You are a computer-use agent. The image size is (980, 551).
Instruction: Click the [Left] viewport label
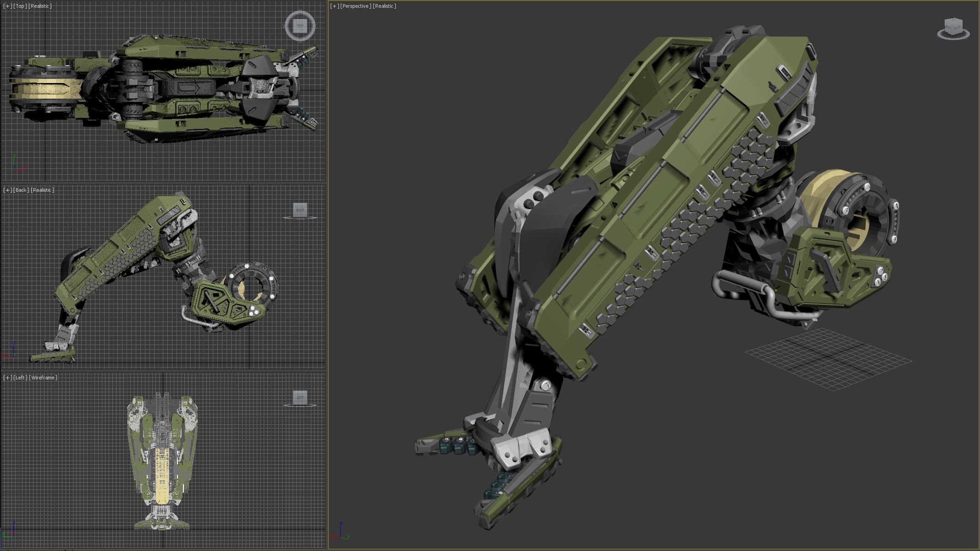[20, 378]
